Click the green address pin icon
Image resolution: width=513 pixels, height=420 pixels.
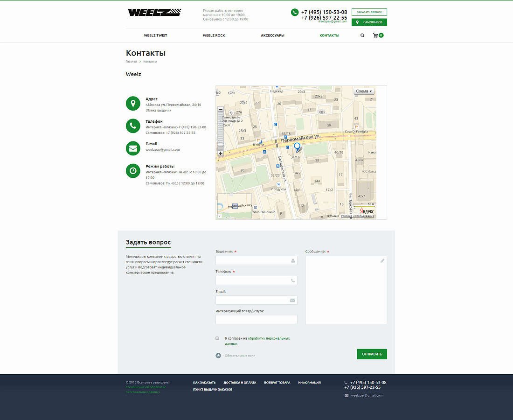click(133, 104)
